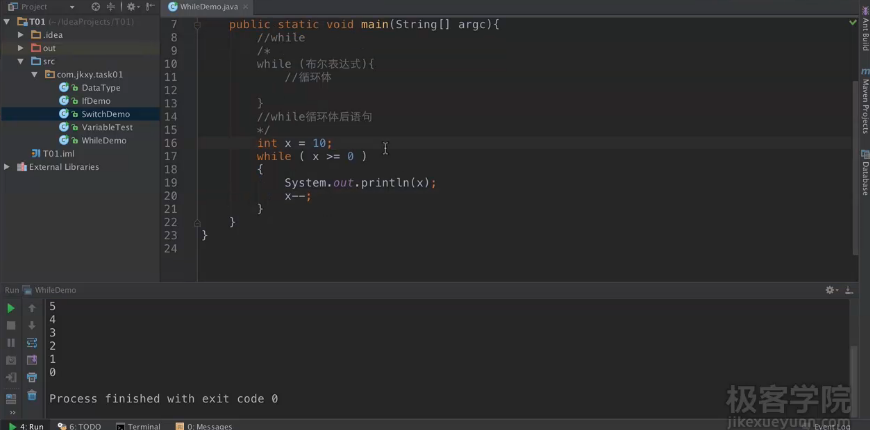Collapse main method via fold marker line 7

pos(197,24)
